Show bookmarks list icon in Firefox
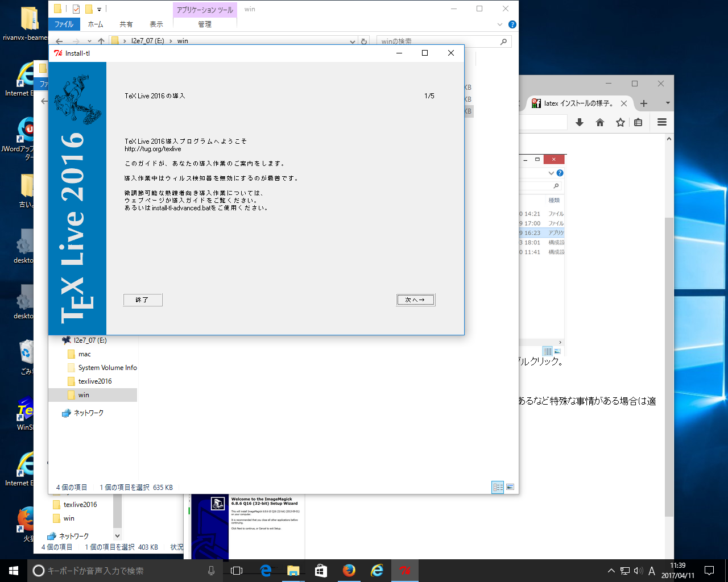Image resolution: width=728 pixels, height=582 pixels. tap(638, 122)
